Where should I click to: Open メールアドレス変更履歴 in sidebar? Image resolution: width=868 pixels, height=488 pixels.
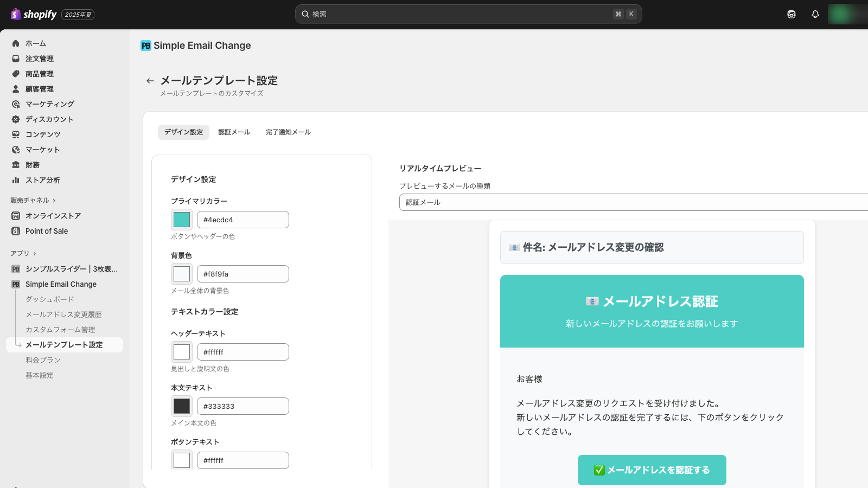(63, 314)
